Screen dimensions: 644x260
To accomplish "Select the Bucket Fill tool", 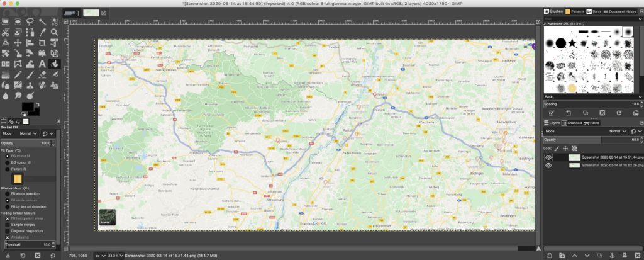I will click(x=55, y=64).
